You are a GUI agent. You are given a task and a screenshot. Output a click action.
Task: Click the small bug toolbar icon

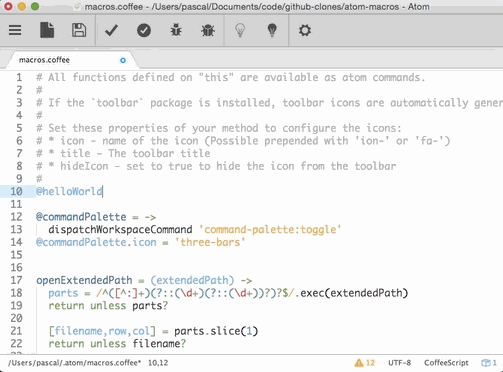pyautogui.click(x=176, y=30)
